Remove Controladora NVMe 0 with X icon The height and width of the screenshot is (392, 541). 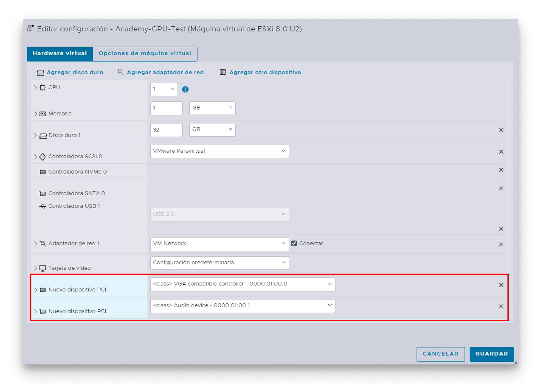pos(501,170)
